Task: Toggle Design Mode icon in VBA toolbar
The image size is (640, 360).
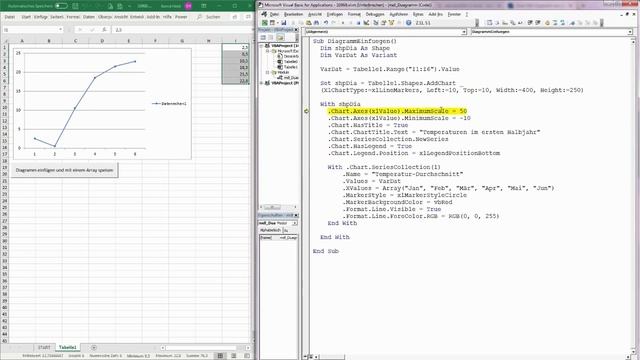Action: tap(367, 23)
